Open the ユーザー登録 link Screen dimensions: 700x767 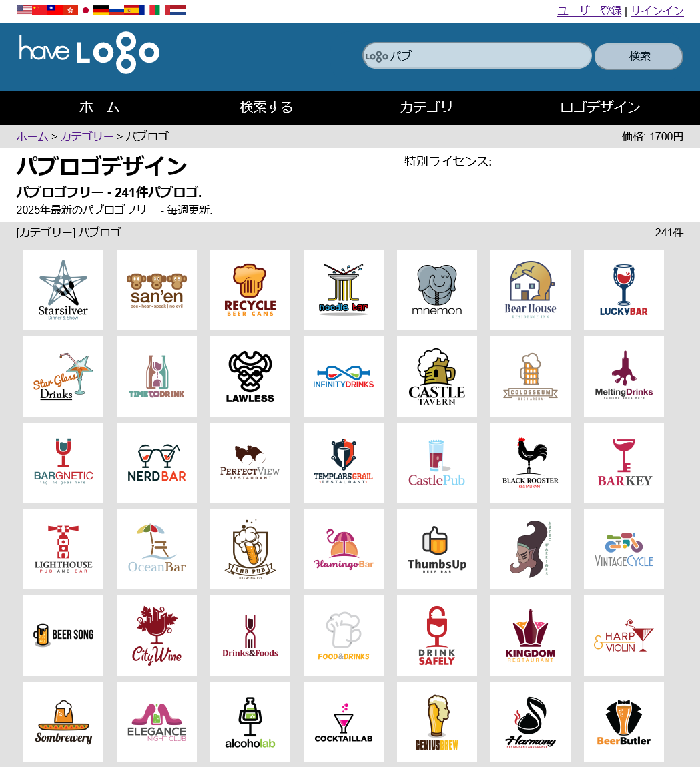click(x=589, y=11)
